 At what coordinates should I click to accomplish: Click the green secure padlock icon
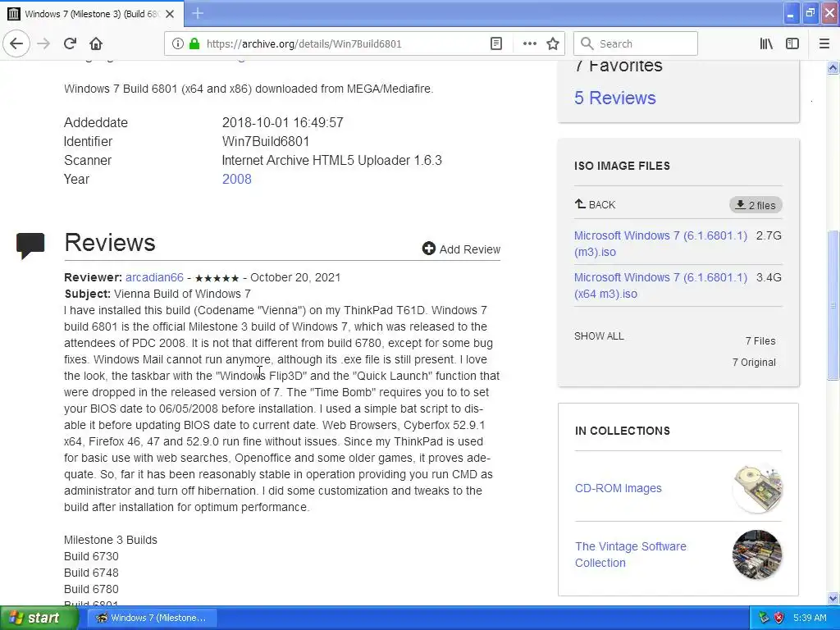194,43
